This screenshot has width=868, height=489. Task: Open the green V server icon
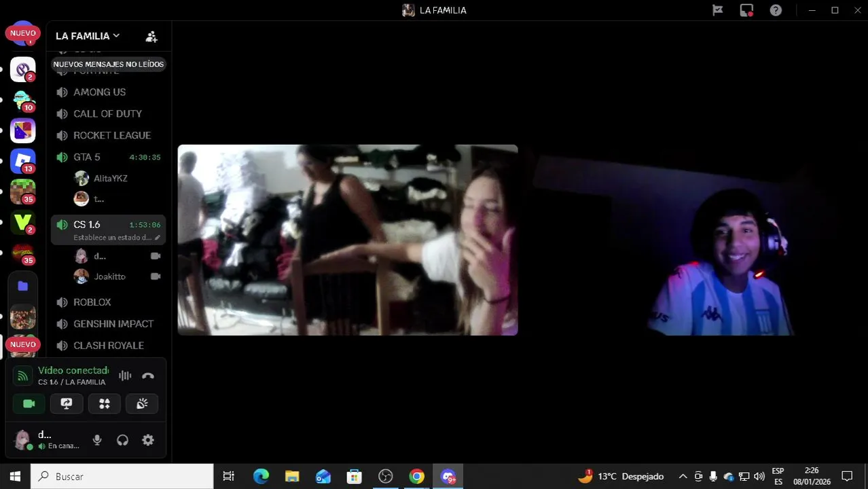coord(23,222)
